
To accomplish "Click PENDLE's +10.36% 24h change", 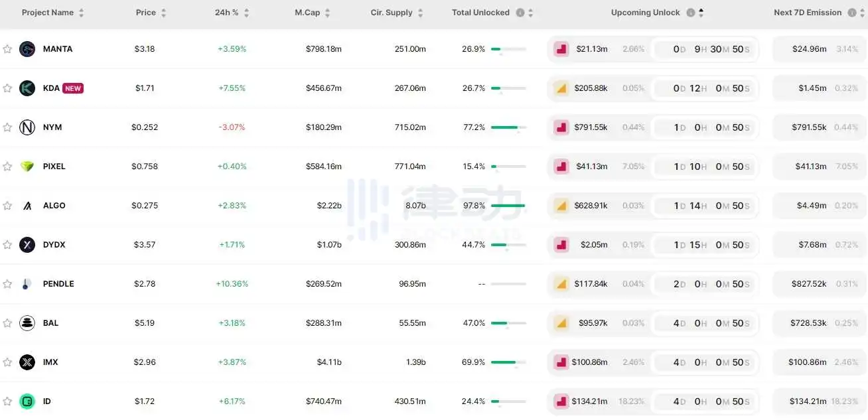I will pyautogui.click(x=232, y=284).
